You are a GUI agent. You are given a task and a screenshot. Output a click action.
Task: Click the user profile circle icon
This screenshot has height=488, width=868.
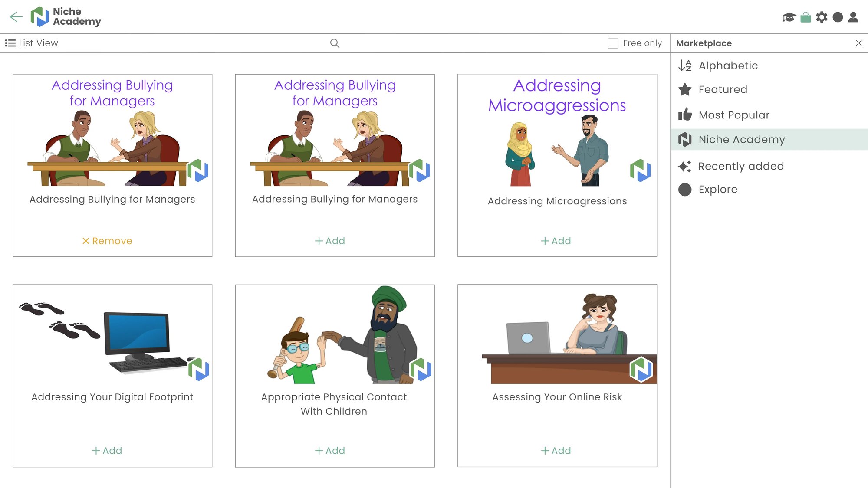[838, 16]
